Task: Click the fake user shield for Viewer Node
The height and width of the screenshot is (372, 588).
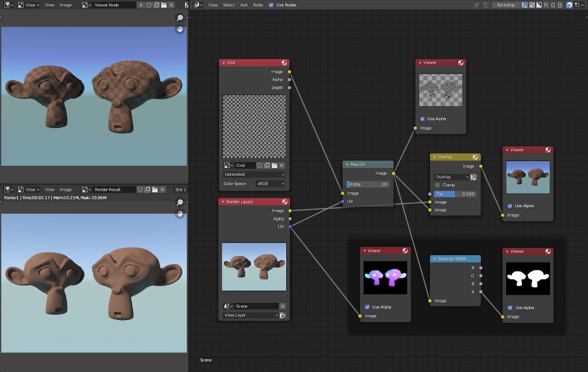Action: 148,5
